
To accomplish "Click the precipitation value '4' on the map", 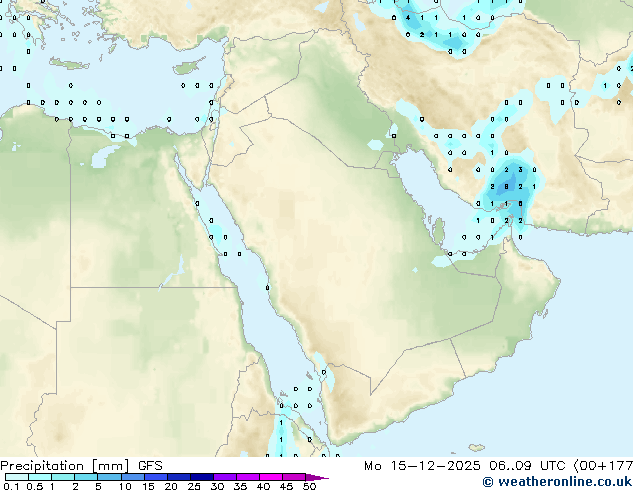I will coord(408,18).
